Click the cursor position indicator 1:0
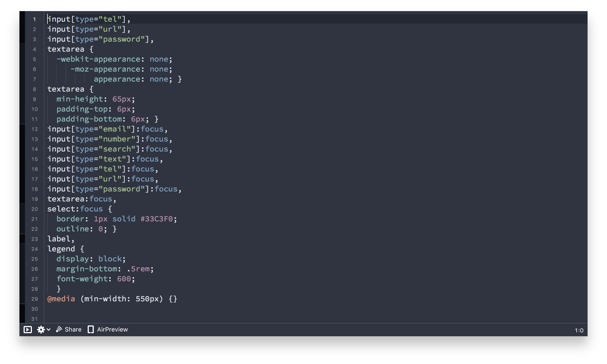This screenshot has height=364, width=607. click(x=579, y=330)
